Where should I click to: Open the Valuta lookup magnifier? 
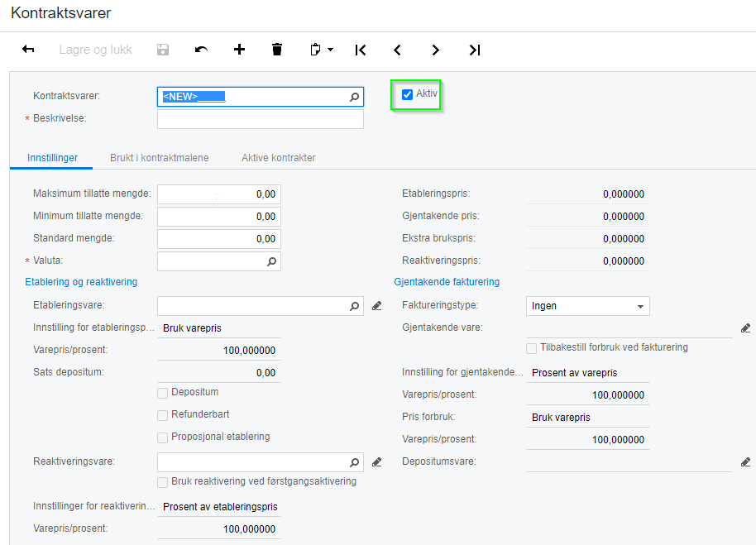(x=272, y=261)
